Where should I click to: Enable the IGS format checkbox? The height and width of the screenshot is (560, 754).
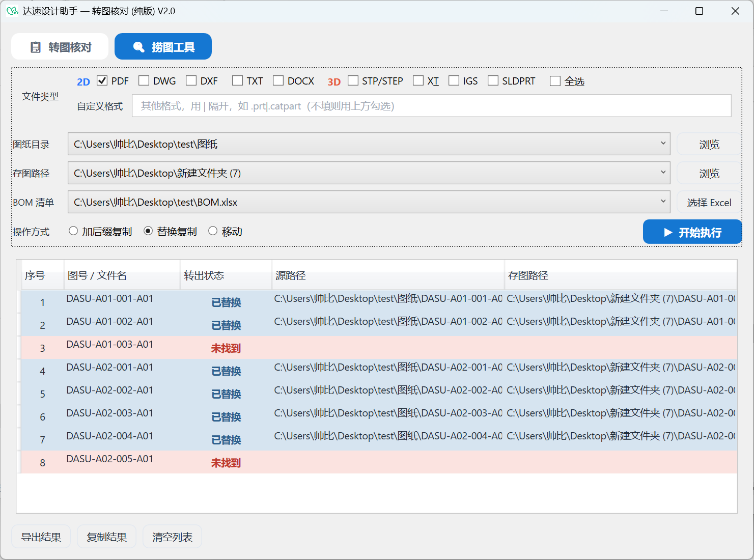[454, 80]
